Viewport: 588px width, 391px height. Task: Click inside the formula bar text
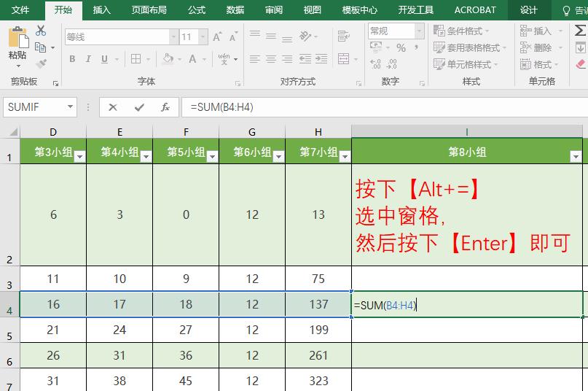(x=364, y=107)
